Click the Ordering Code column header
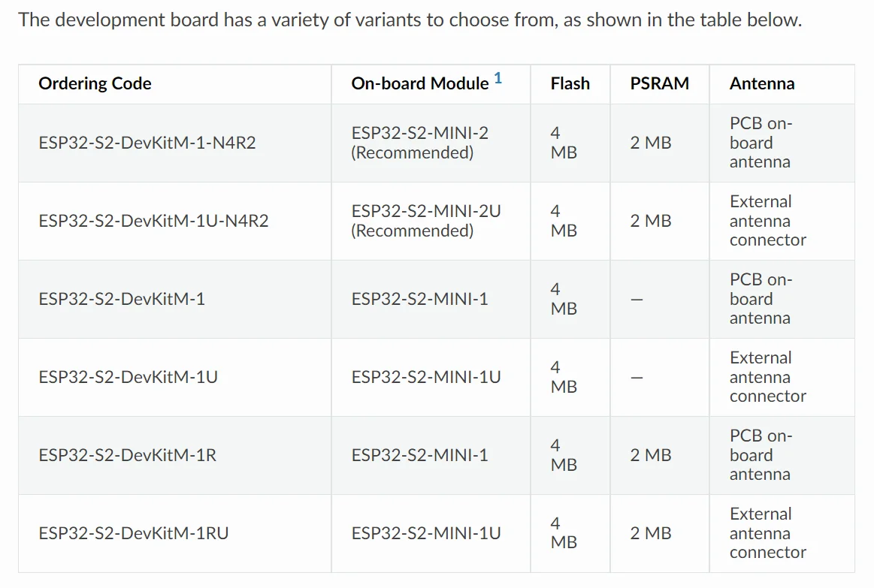 (95, 83)
